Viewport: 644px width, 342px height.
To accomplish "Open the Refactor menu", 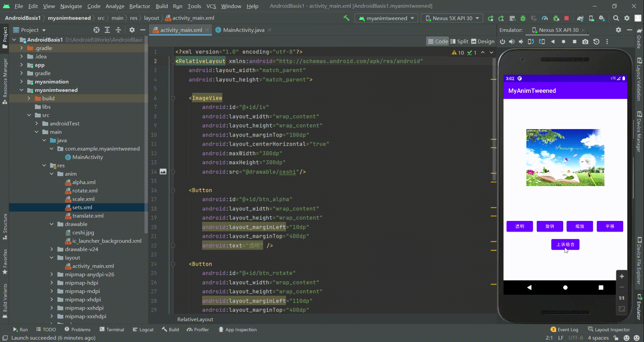I will [x=139, y=6].
